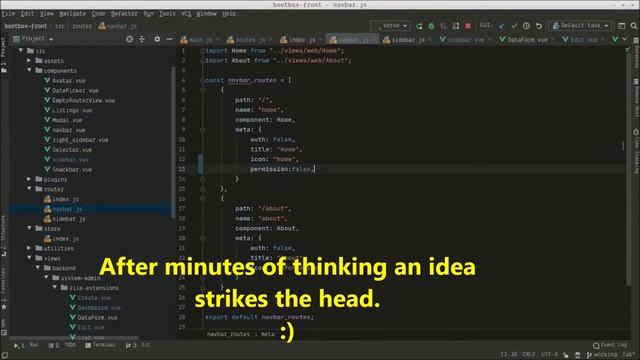Click the router breadcrumb in navigation bar
640x360 pixels.
pyautogui.click(x=82, y=26)
